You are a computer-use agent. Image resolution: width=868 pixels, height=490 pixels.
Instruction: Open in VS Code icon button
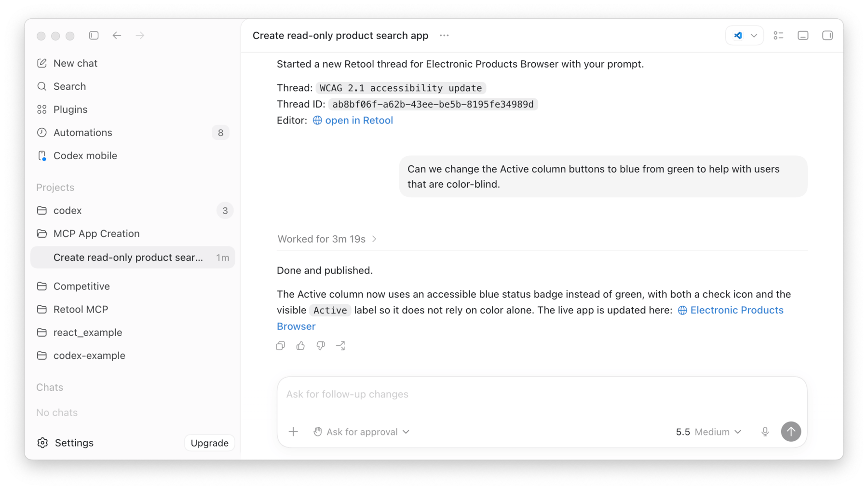[x=738, y=35]
